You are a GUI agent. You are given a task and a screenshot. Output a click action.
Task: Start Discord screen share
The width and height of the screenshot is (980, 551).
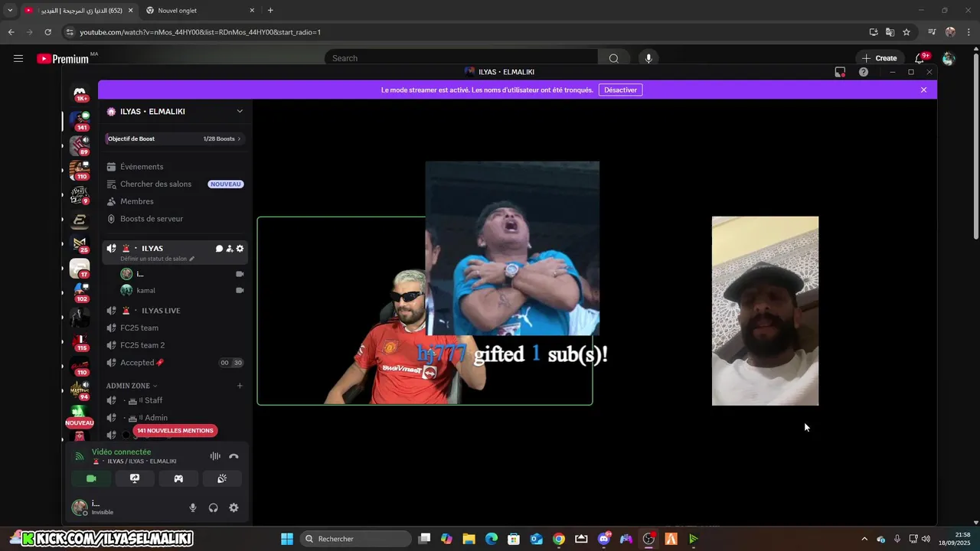click(x=135, y=478)
